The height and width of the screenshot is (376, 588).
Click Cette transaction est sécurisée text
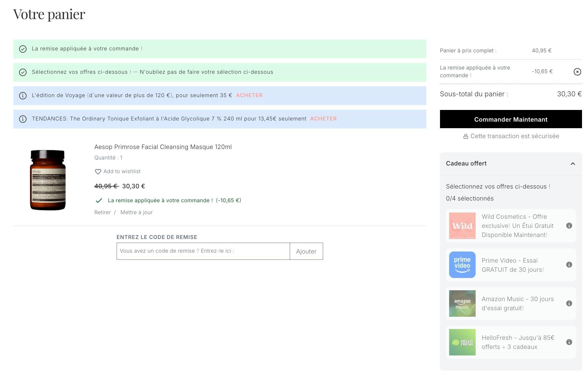[515, 136]
